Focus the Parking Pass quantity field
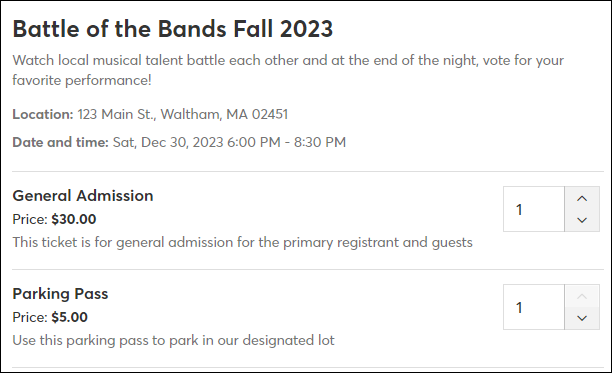 534,307
